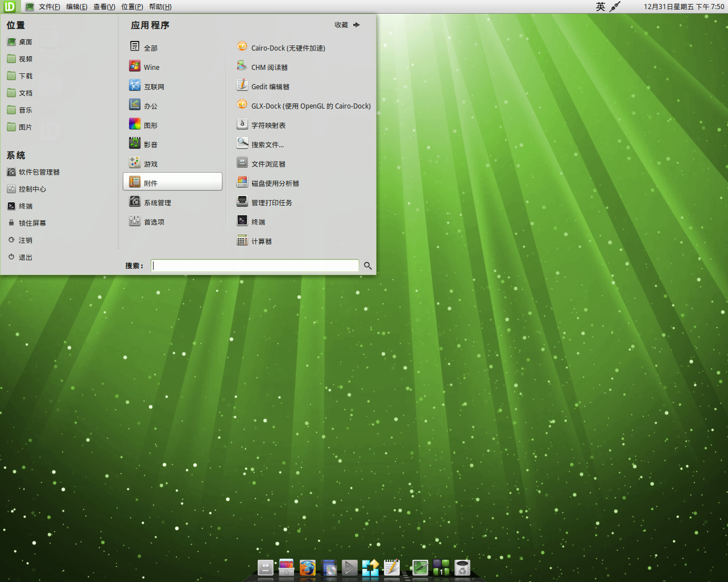This screenshot has height=582, width=728.
Task: Click the 英 input method indicator
Action: click(601, 7)
